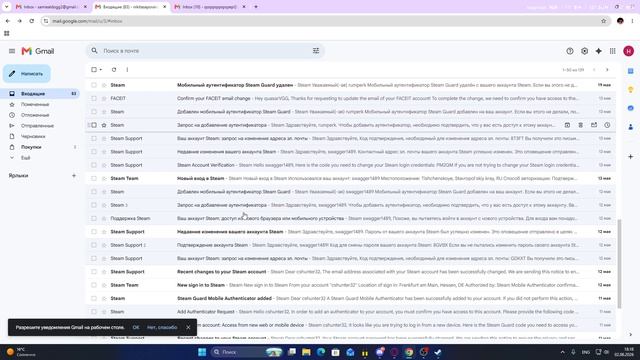Open File Explorer from the taskbar
Image resolution: width=640 pixels, height=360 pixels.
[306, 352]
